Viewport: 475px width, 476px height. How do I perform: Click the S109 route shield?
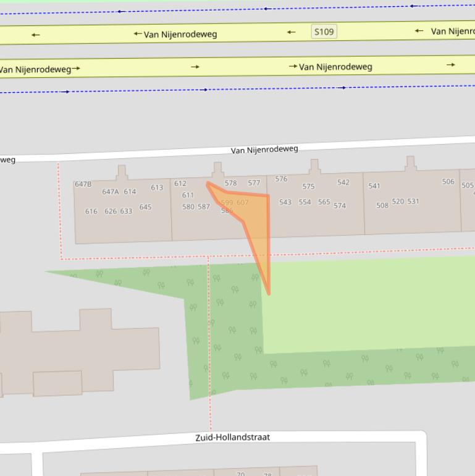324,32
